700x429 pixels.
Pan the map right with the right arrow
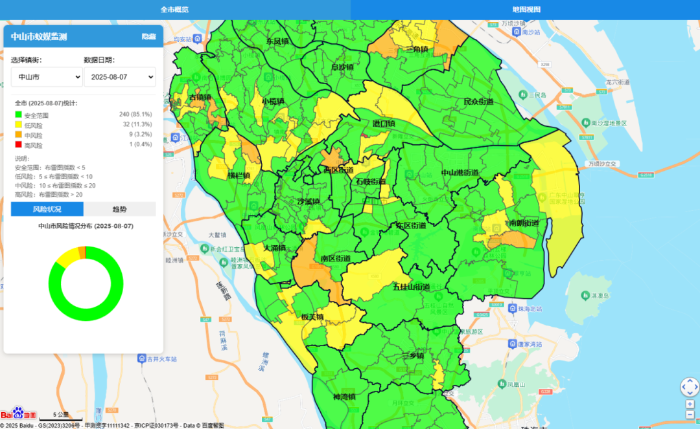click(696, 387)
